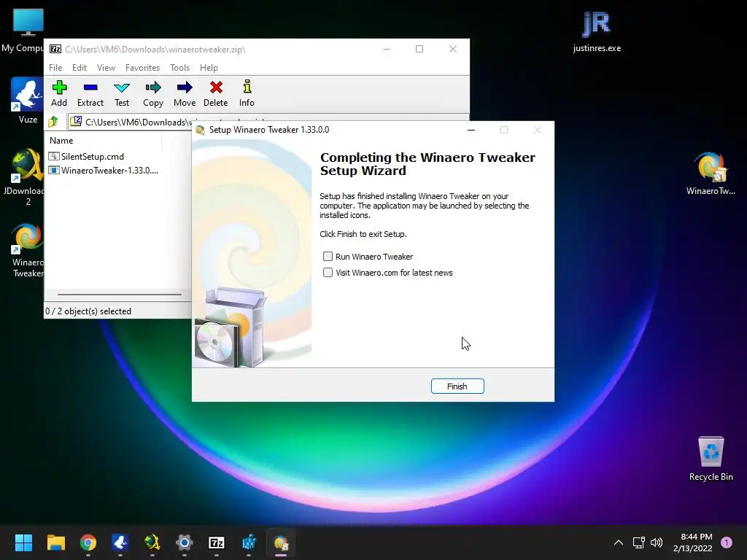Click the 7-Zip title bar icon
This screenshot has width=747, height=560.
click(55, 49)
